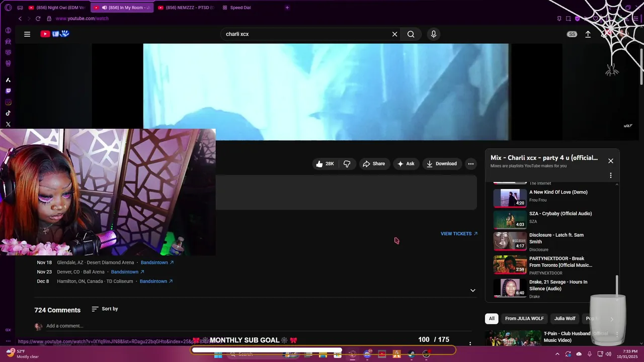This screenshot has height=362, width=644.
Task: Switch to the 'Night Owl (EDM Ver' tab
Action: pyautogui.click(x=56, y=8)
